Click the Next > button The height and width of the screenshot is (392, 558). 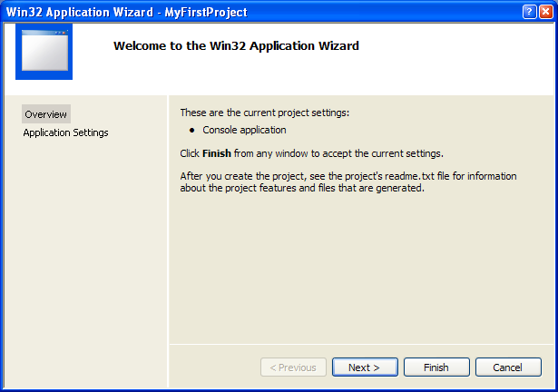[365, 367]
